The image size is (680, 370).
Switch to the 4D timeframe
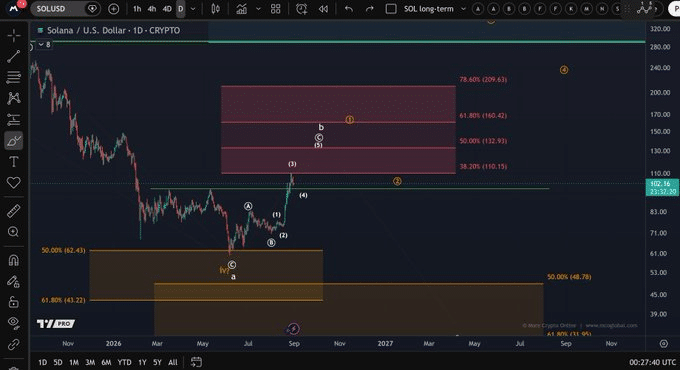point(167,9)
